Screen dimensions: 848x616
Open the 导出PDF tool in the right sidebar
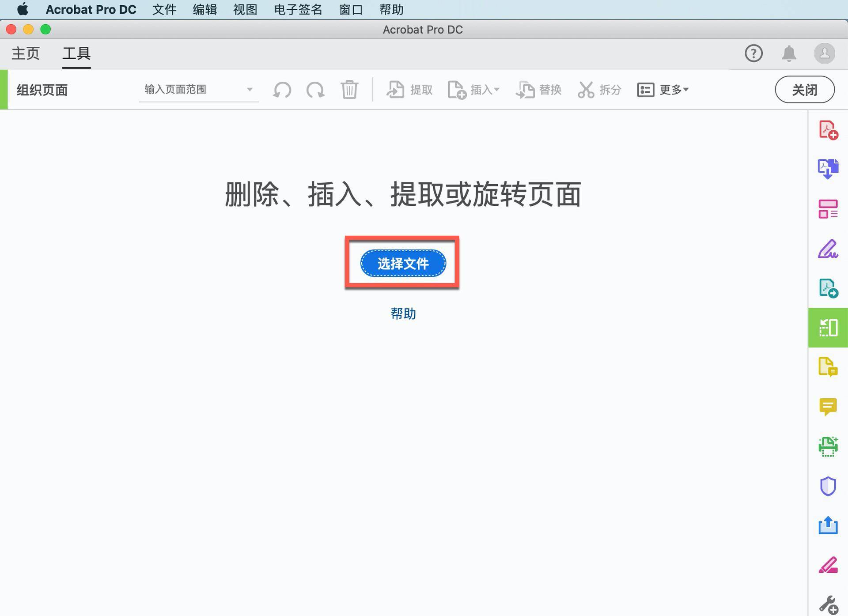tap(828, 168)
